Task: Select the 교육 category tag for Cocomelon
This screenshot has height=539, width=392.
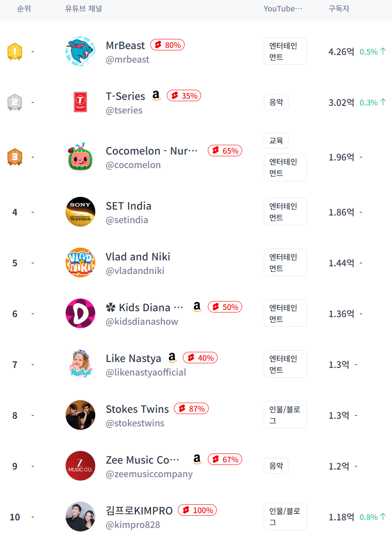Action: (x=276, y=141)
